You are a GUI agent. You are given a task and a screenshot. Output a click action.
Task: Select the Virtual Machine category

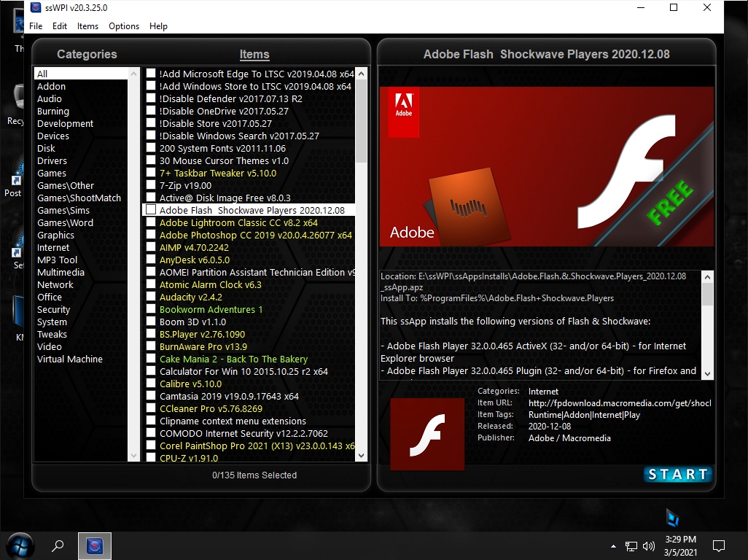[x=70, y=359]
